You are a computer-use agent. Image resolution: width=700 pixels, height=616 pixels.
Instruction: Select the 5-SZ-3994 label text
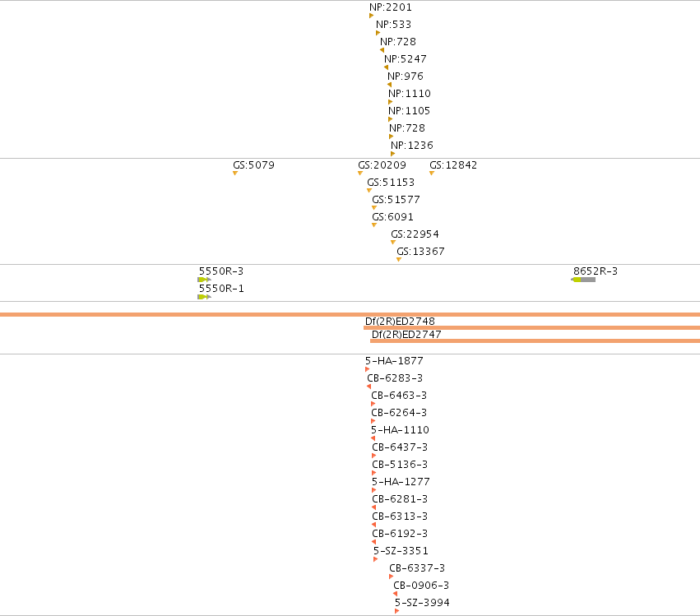[422, 603]
